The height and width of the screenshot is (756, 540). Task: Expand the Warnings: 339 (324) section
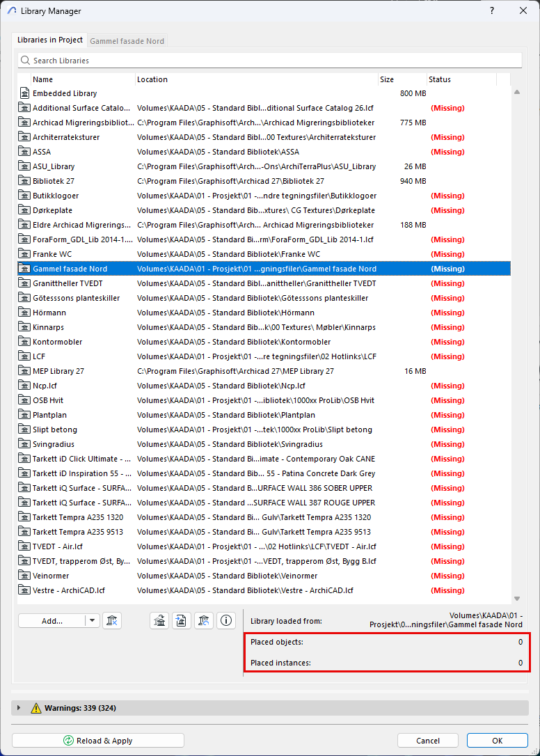19,708
